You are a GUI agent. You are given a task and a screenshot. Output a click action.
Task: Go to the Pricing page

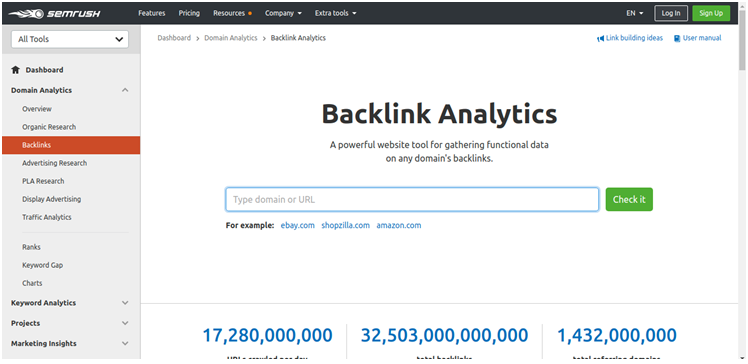pos(189,13)
